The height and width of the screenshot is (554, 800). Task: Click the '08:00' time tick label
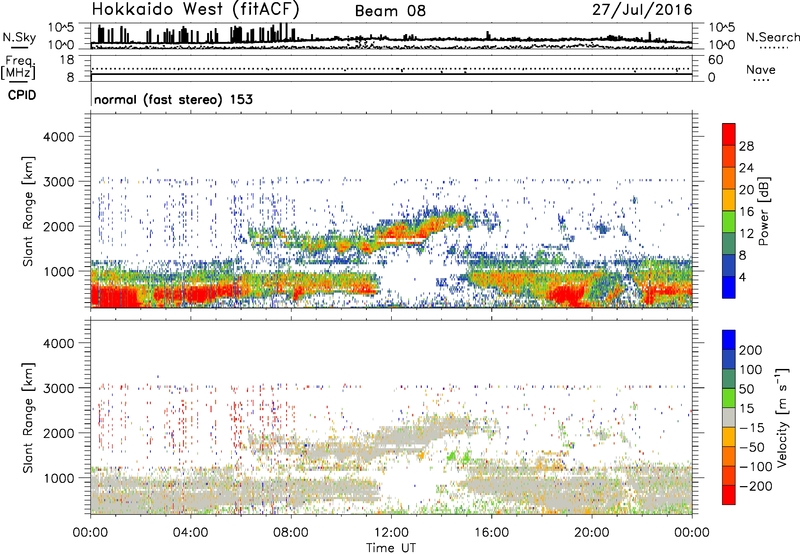click(x=291, y=533)
